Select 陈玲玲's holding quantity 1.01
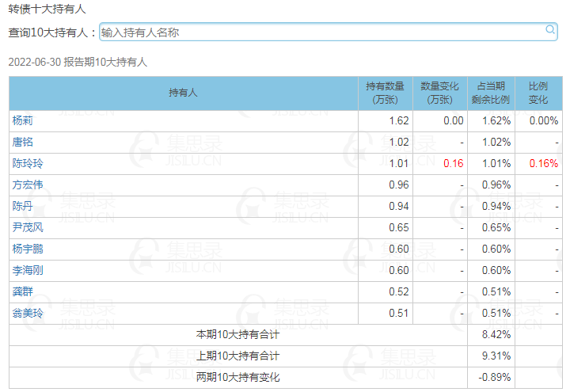The width and height of the screenshot is (570, 392). pyautogui.click(x=399, y=164)
